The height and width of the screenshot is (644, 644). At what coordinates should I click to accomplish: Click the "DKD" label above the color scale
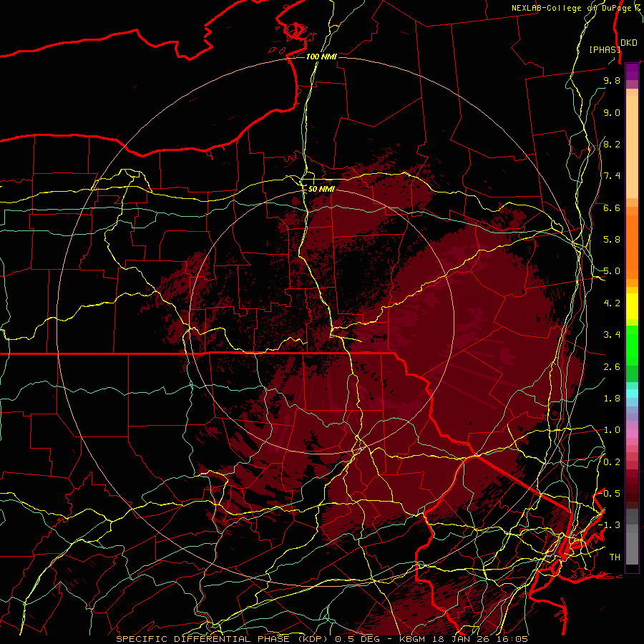[629, 43]
